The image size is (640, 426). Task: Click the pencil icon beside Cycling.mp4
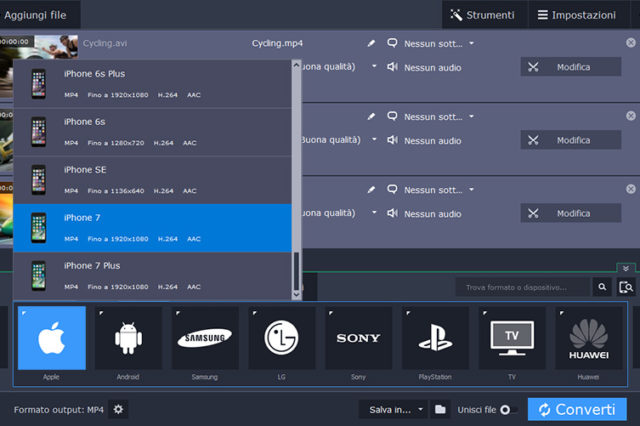(x=371, y=44)
